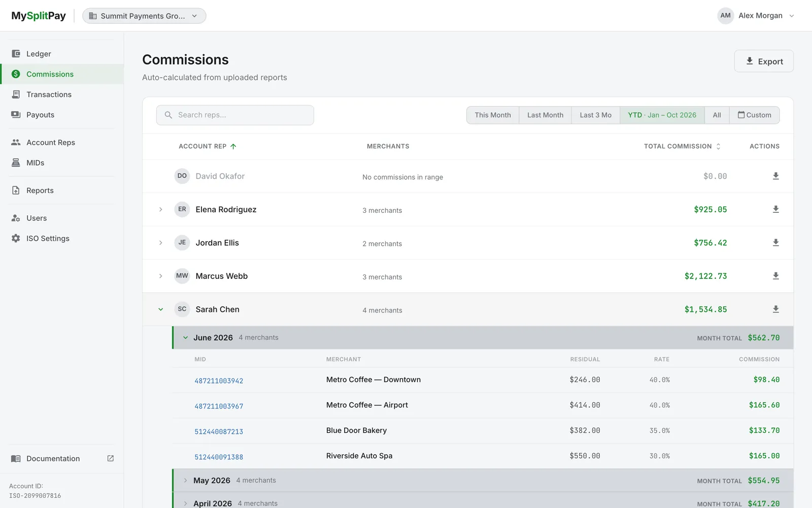Download Marcus Webb's commission report

pyautogui.click(x=775, y=276)
